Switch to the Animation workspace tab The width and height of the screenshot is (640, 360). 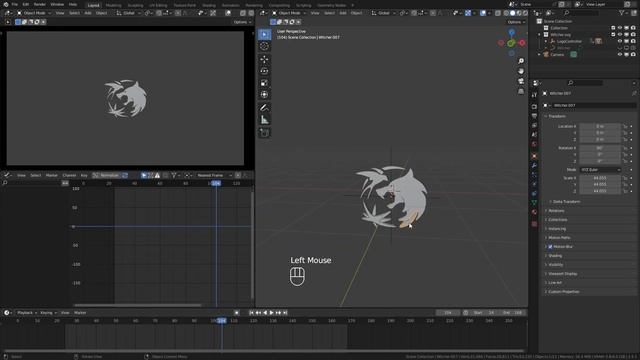coord(231,5)
